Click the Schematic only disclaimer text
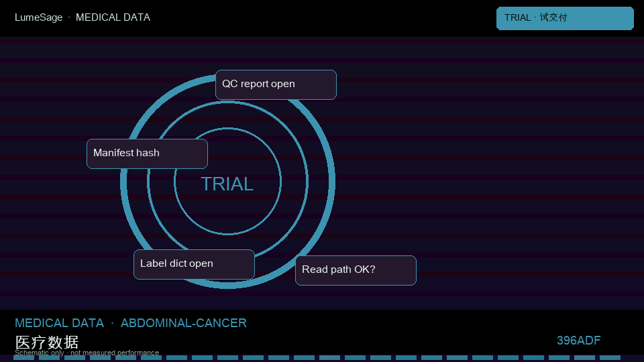The width and height of the screenshot is (644, 362). pos(87,353)
